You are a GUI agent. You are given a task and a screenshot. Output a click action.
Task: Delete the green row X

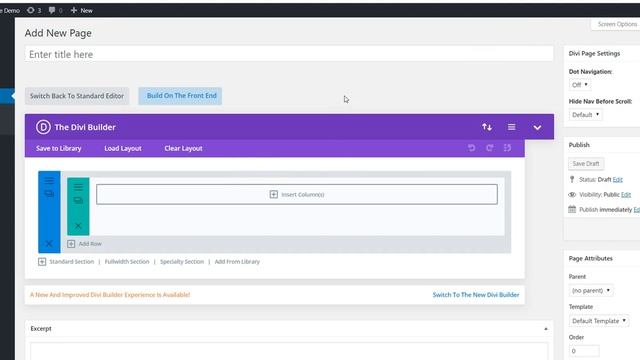pyautogui.click(x=78, y=225)
